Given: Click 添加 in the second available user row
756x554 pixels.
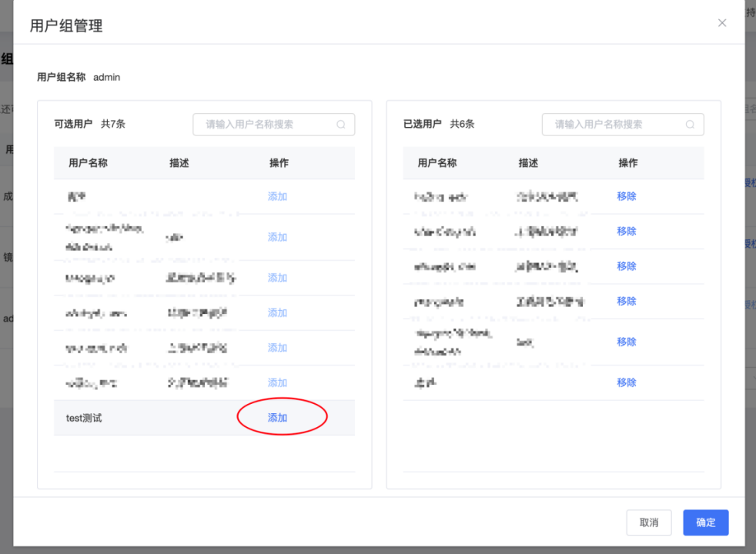Looking at the screenshot, I should pos(277,237).
